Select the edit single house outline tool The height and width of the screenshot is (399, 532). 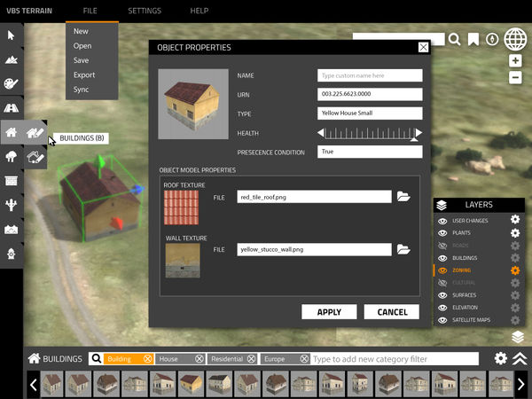pos(35,157)
